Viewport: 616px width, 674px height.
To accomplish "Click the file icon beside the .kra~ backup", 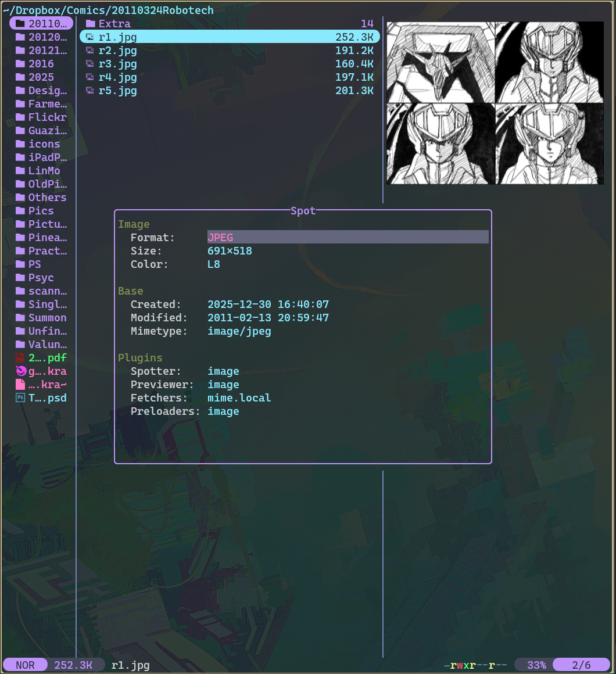I will (x=20, y=385).
